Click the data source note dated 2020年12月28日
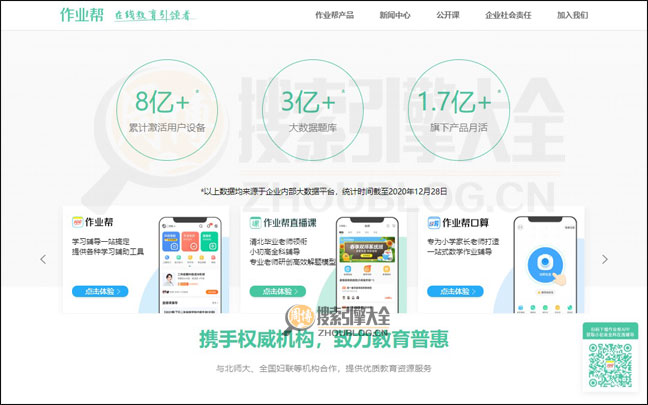This screenshot has width=648, height=405. [324, 191]
